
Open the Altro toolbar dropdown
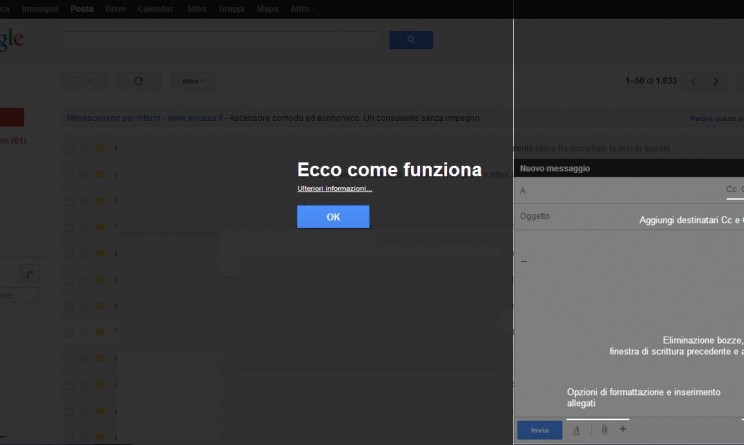coord(193,81)
